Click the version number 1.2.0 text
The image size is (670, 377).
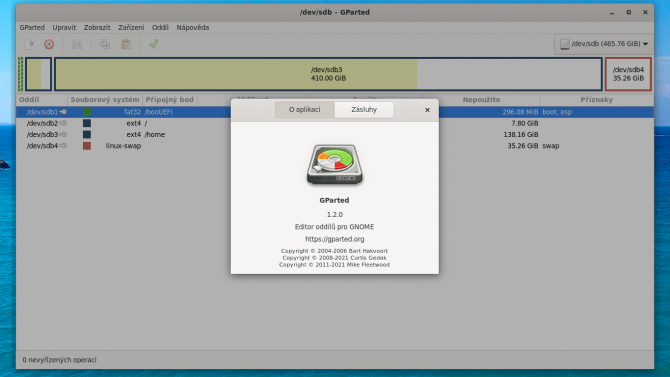tap(335, 215)
